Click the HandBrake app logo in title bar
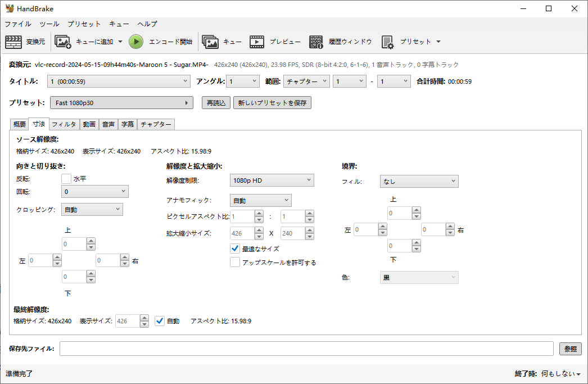Image resolution: width=588 pixels, height=384 pixels. coord(10,8)
